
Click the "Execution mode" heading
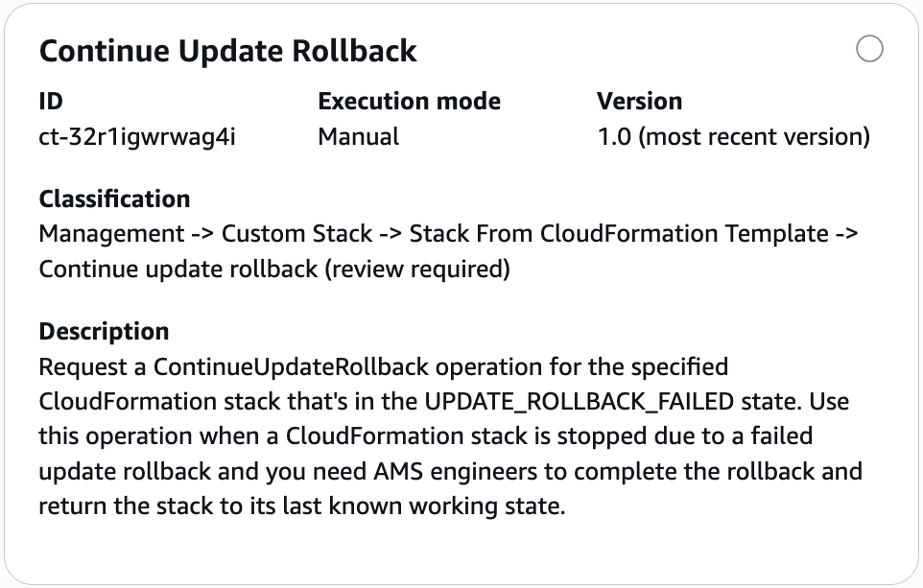pos(409,101)
